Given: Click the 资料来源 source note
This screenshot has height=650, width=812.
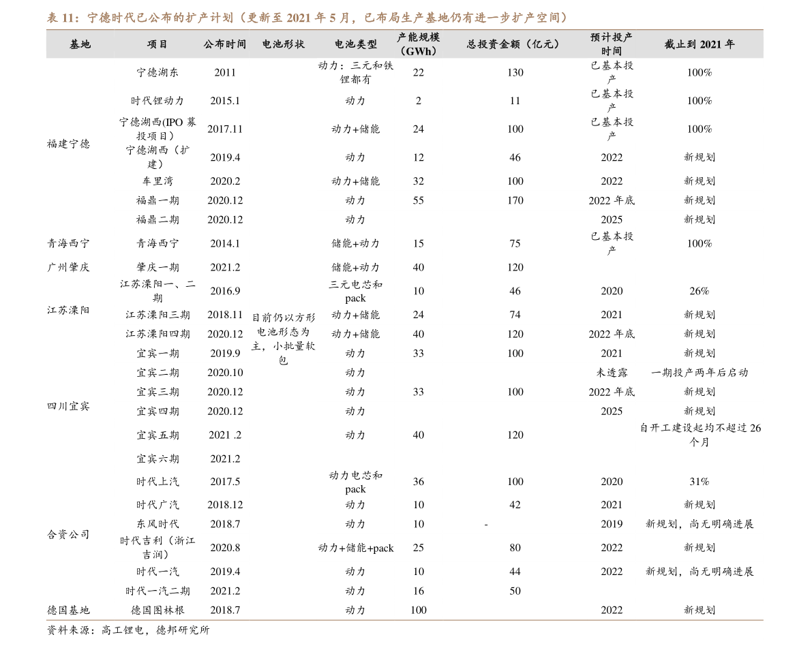Looking at the screenshot, I should click(x=127, y=630).
